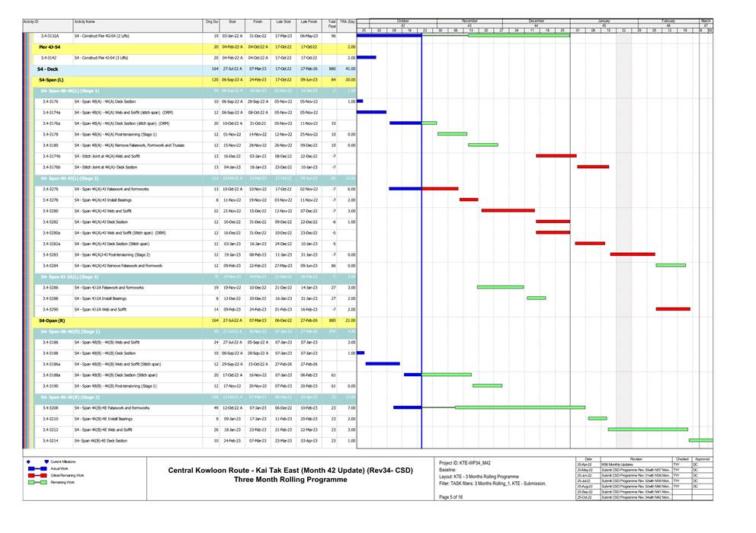Click 'S4 - Span 4K(A)-4J Install Bearings' name
The image size is (756, 533).
click(103, 200)
